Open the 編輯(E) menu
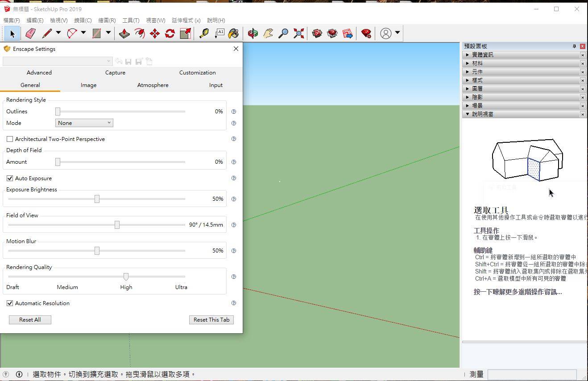Screen dimensions: 588x381 click(x=35, y=21)
